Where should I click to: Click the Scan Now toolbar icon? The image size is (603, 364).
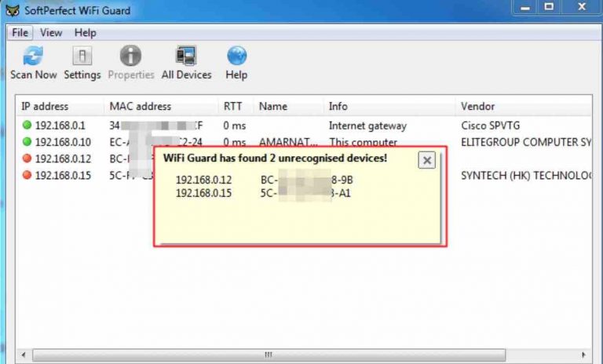click(33, 57)
